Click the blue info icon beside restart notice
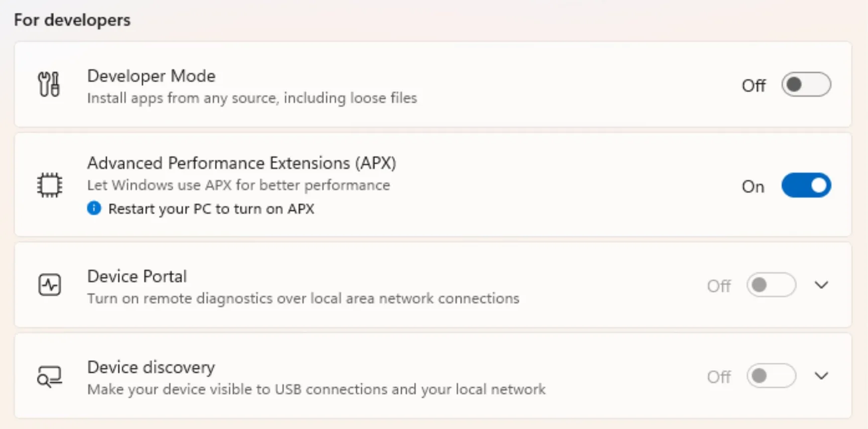The image size is (868, 429). pyautogui.click(x=94, y=208)
